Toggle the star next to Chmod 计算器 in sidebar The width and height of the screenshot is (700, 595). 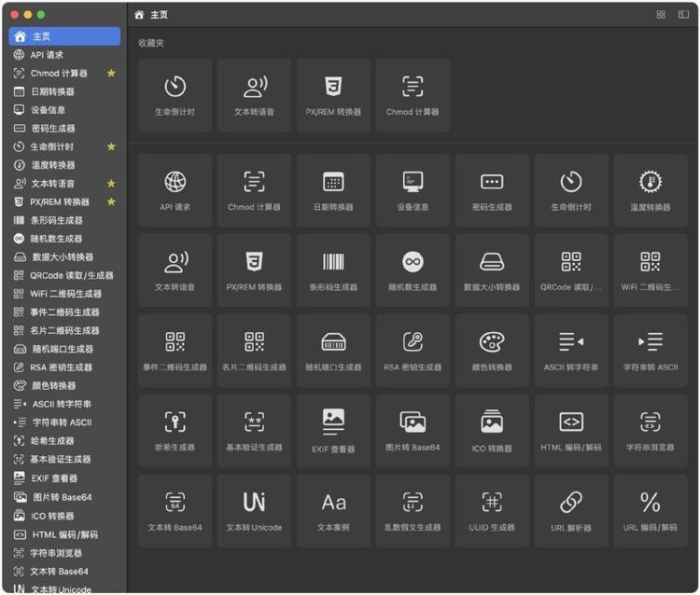pos(111,73)
